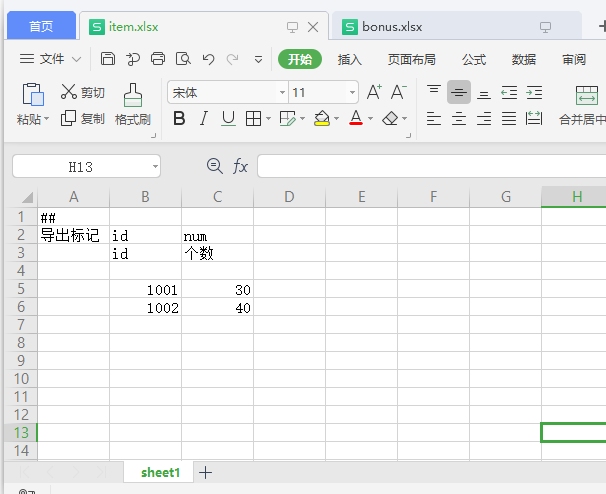Viewport: 606px width, 494px height.
Task: Click the Print icon
Action: [x=158, y=59]
